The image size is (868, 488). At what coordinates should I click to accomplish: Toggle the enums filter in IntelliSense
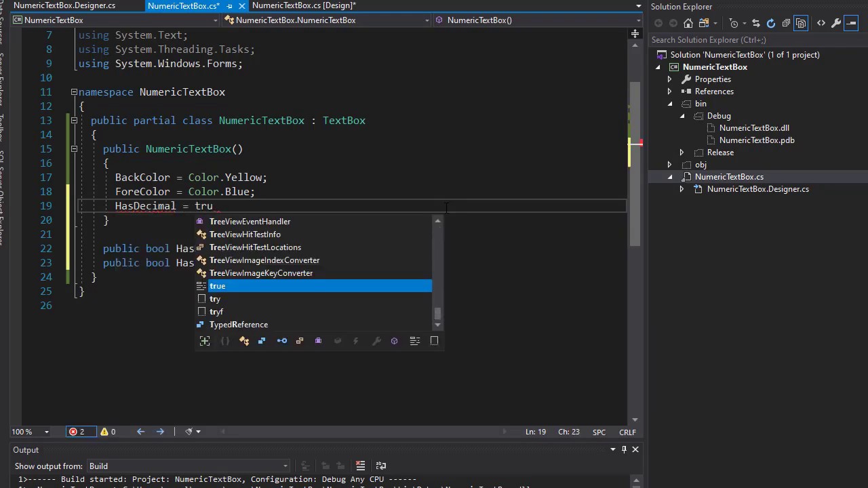pyautogui.click(x=300, y=341)
